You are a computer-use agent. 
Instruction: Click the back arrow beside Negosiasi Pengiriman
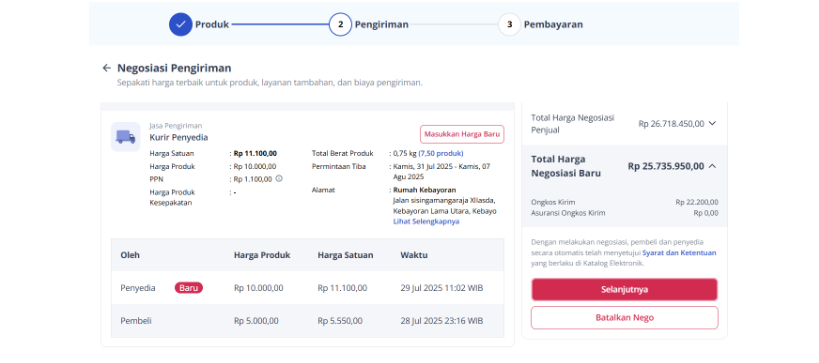[x=107, y=68]
